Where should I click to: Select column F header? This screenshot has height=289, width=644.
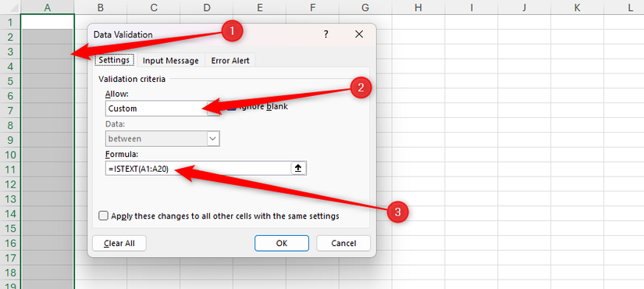(312, 7)
